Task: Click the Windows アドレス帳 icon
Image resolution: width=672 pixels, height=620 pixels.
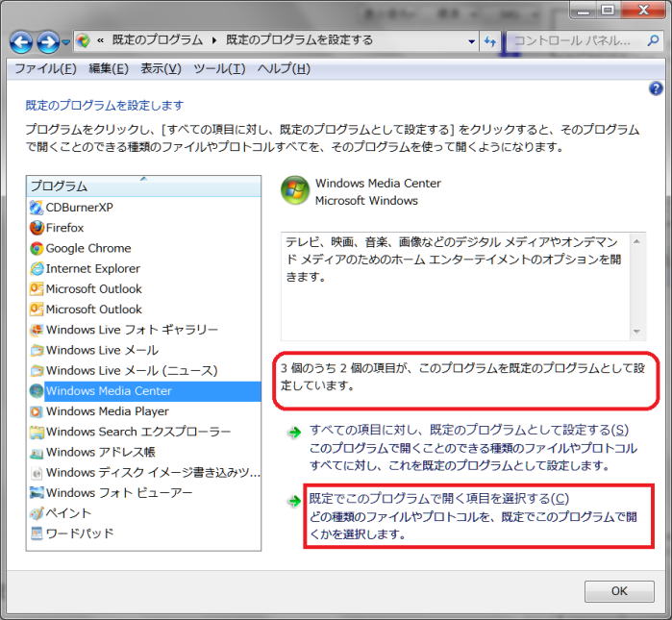Action: [x=37, y=452]
